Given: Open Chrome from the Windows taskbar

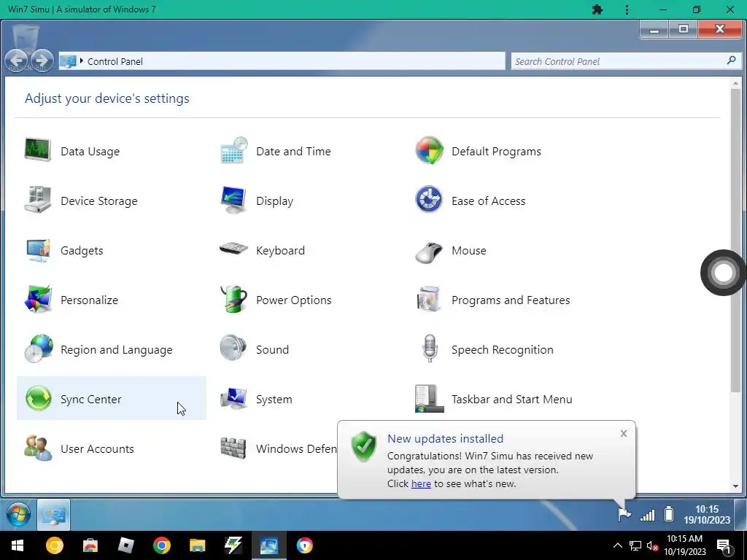Looking at the screenshot, I should coord(162,545).
